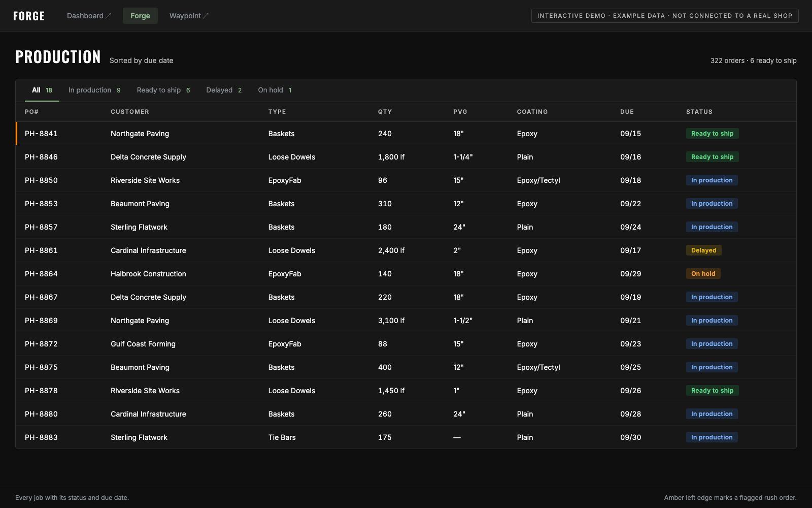This screenshot has width=812, height=508.
Task: Click the interactive demo notice banner
Action: 665,16
